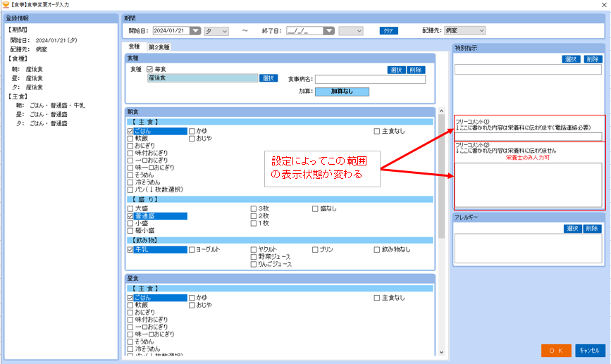Open the empty meal-time dropdown beside 終了日

point(351,31)
